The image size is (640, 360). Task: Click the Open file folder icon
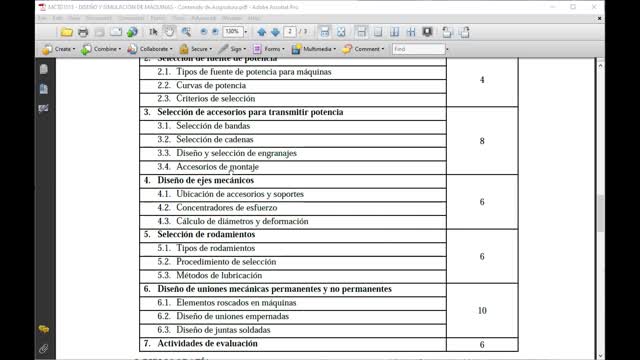(67, 32)
